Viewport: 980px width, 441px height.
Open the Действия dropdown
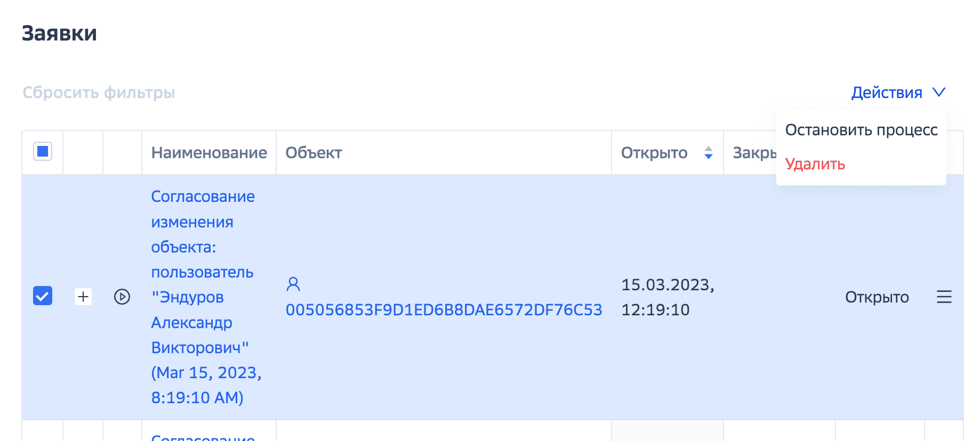coord(886,93)
